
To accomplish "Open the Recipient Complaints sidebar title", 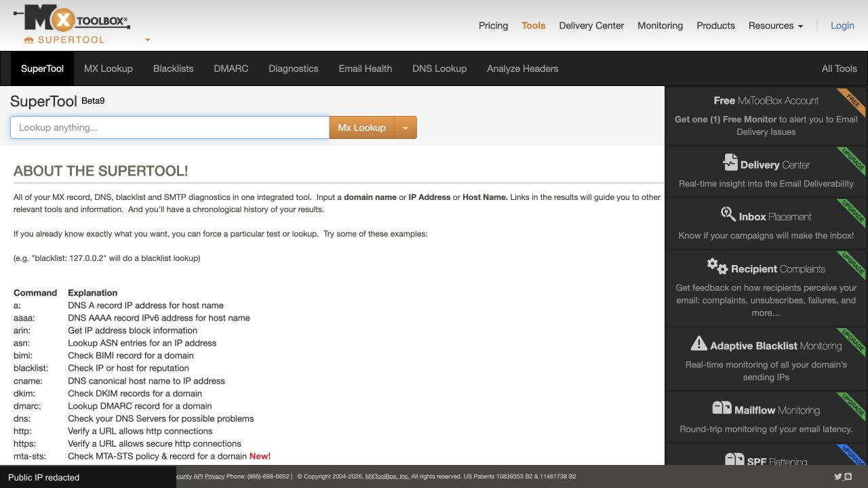I will (778, 269).
